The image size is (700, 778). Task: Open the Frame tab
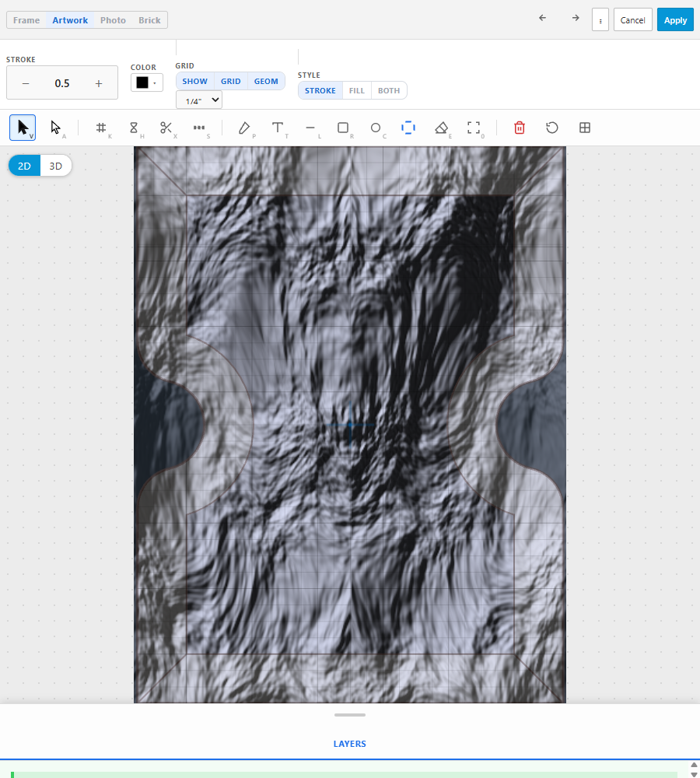click(x=26, y=20)
